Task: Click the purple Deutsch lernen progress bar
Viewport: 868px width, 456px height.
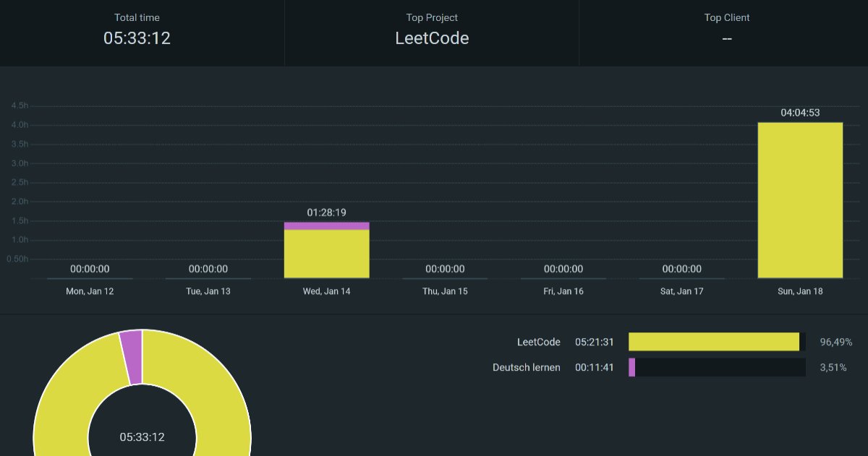Action: click(631, 367)
